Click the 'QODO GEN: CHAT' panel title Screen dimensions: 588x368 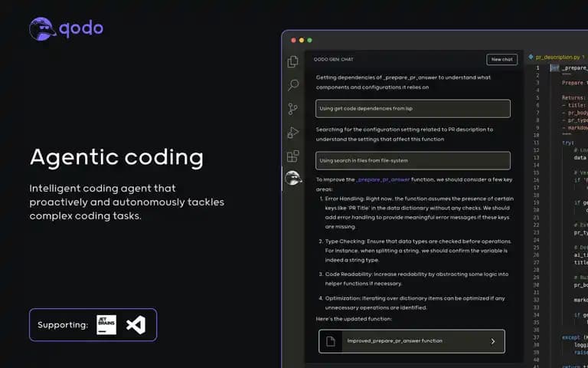pos(333,59)
